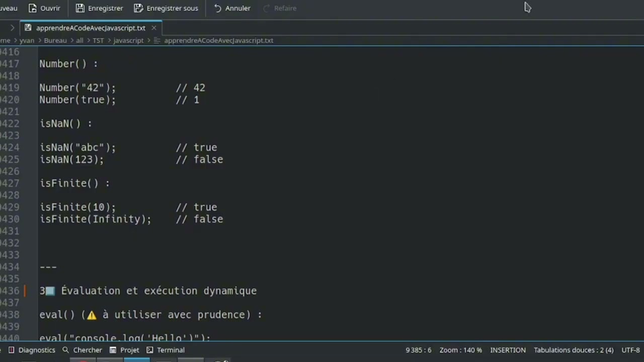Click the Enregistrer floppy disk icon
The image size is (644, 362).
[x=80, y=8]
